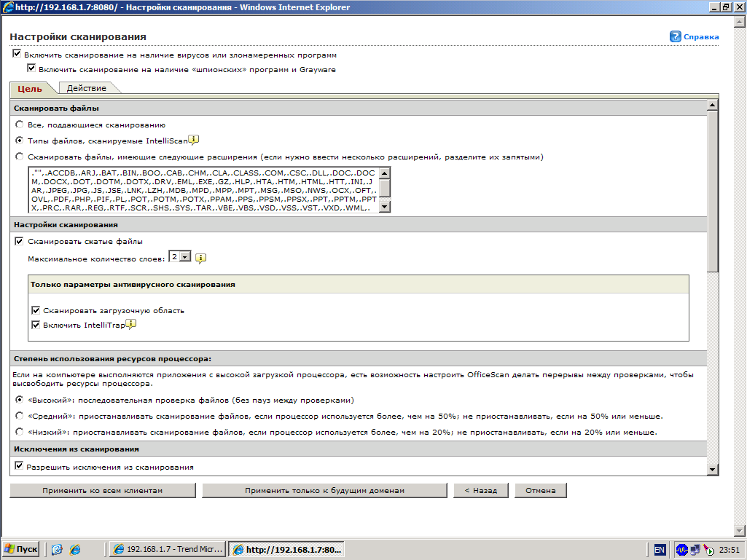Toggle 'Сканировать сжатые файлы' checkbox
The image size is (747, 560).
click(19, 241)
